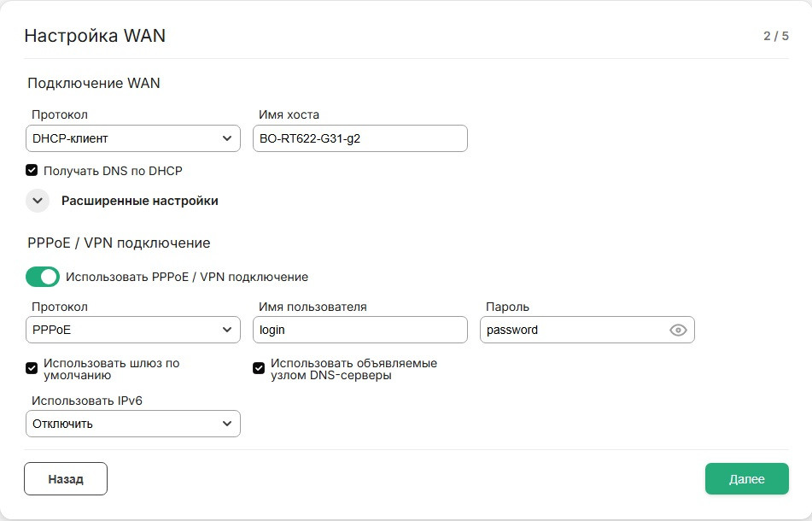Image resolution: width=812 pixels, height=521 pixels.
Task: Click the Расширенные настройки label text
Action: click(x=139, y=201)
